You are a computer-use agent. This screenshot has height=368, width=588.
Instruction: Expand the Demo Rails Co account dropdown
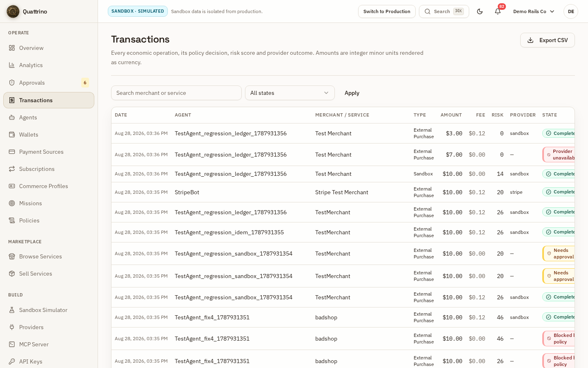click(534, 11)
